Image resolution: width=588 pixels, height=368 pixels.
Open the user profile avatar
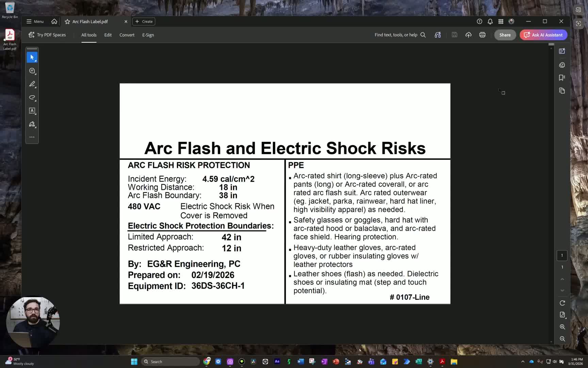tap(511, 21)
